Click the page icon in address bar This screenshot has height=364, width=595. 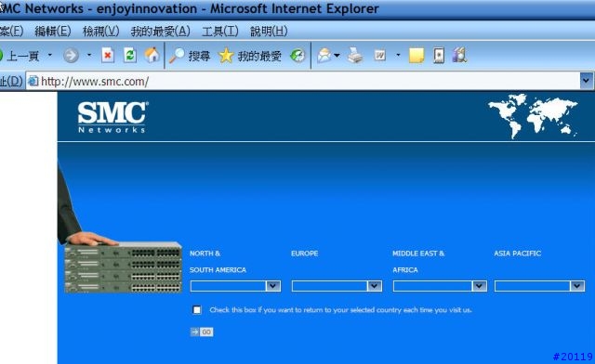[x=33, y=81]
